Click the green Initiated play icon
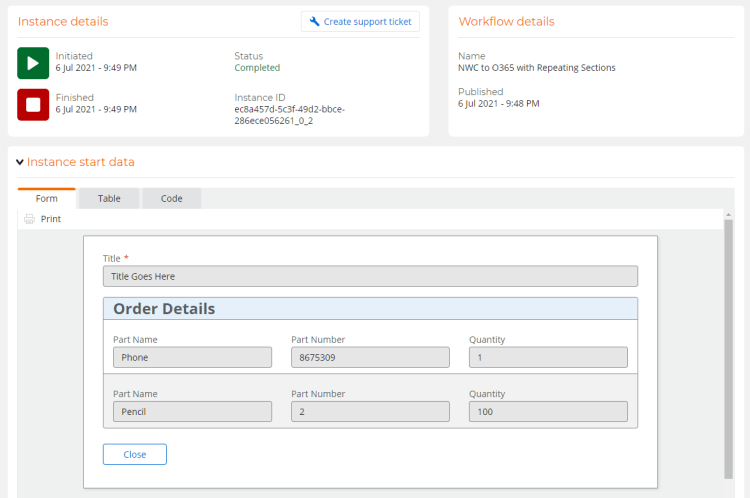The image size is (750, 498). click(x=33, y=62)
